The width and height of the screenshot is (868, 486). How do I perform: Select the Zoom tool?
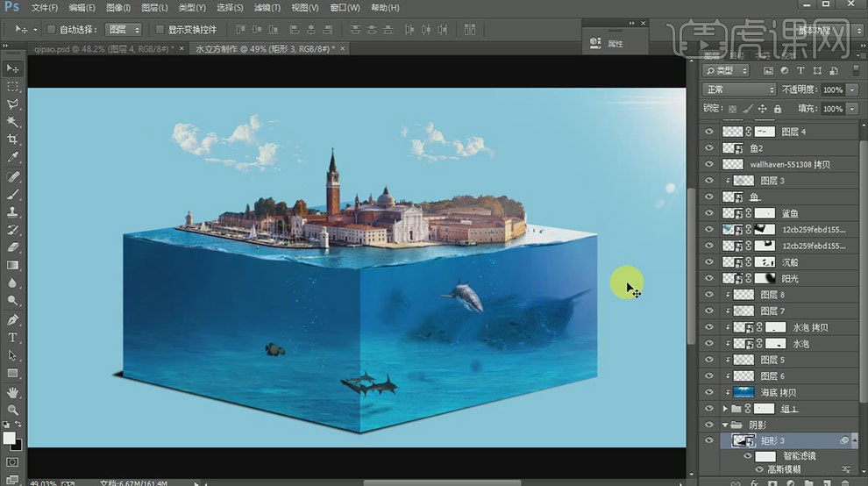[12, 410]
